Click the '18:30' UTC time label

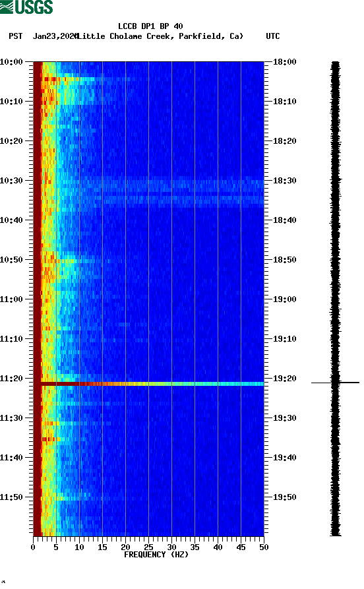285,181
